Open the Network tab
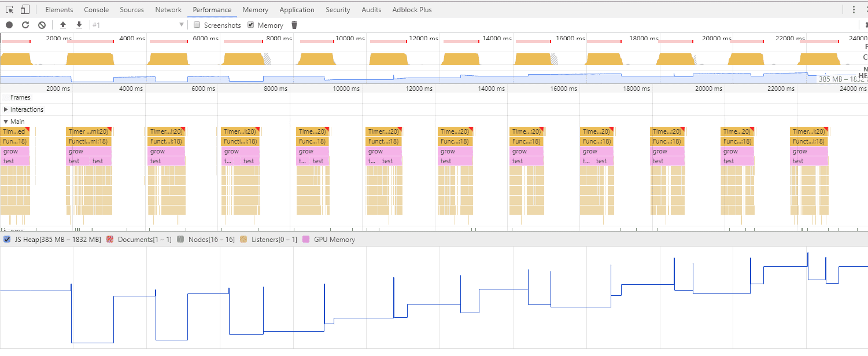 point(168,10)
